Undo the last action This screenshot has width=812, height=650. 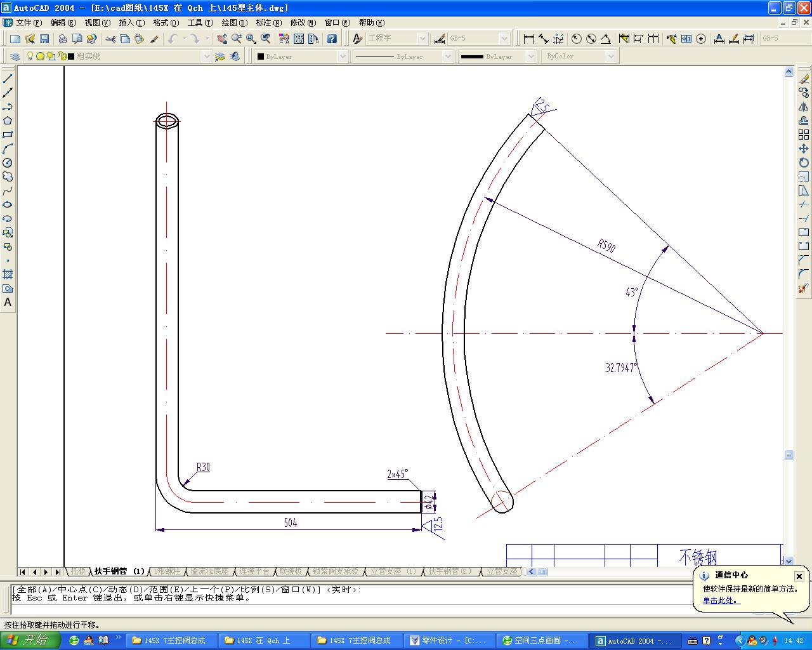tap(173, 39)
